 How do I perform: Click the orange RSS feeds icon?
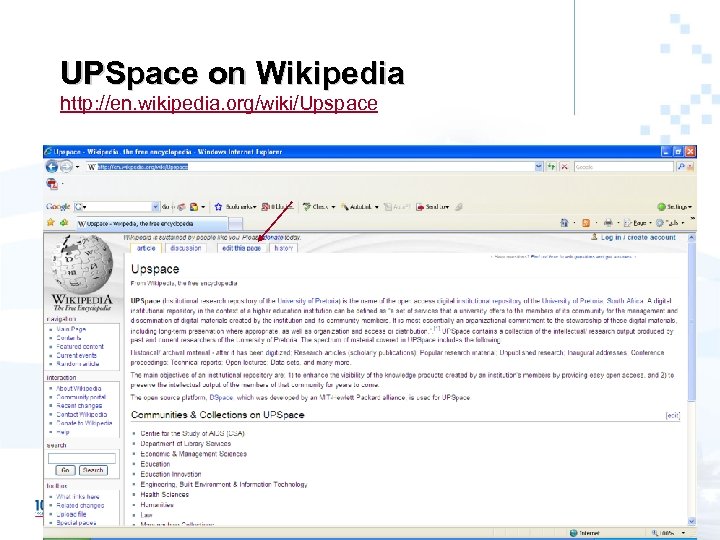point(586,223)
